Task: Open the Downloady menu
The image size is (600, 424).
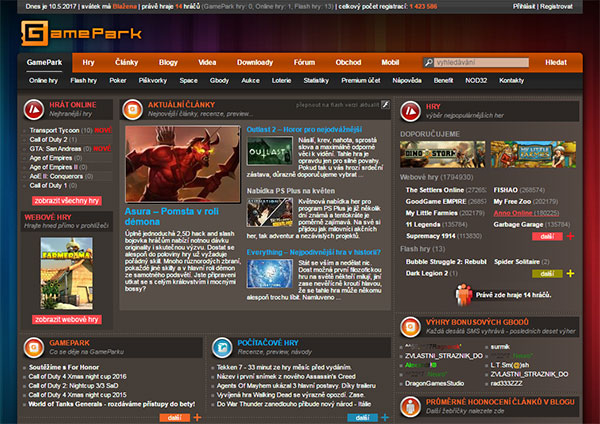Action: click(x=255, y=62)
